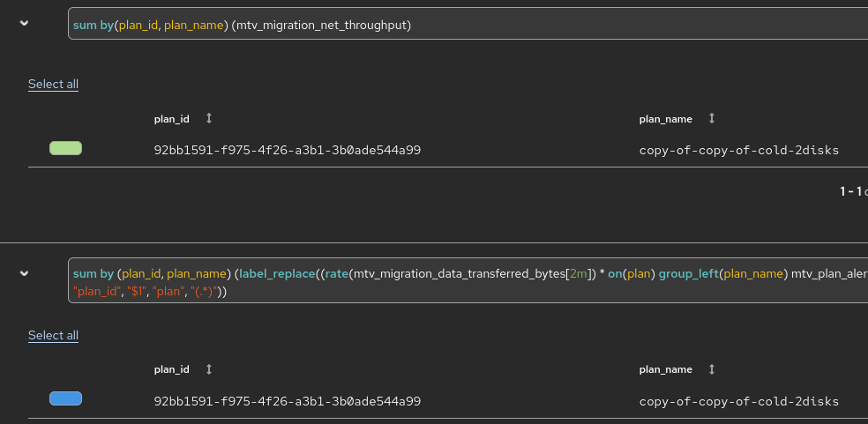Viewport: 868px width, 424px height.
Task: Click plan_id column header in upper table
Action: pyautogui.click(x=172, y=118)
